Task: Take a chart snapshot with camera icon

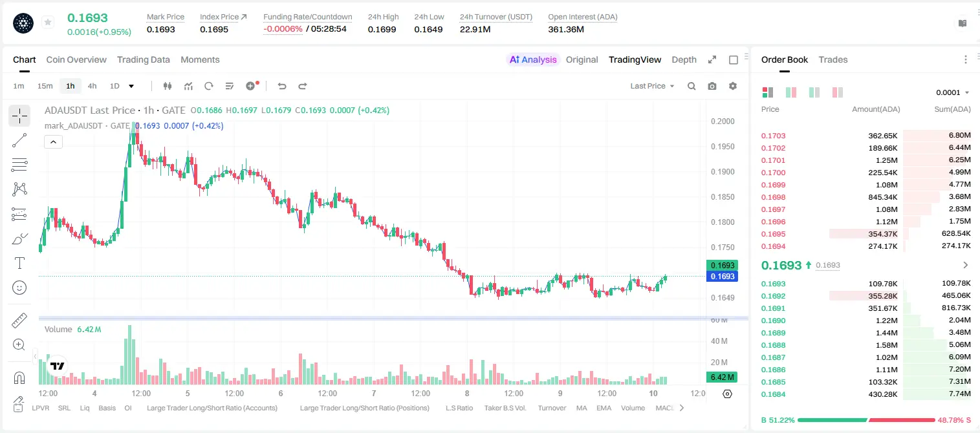Action: [712, 86]
